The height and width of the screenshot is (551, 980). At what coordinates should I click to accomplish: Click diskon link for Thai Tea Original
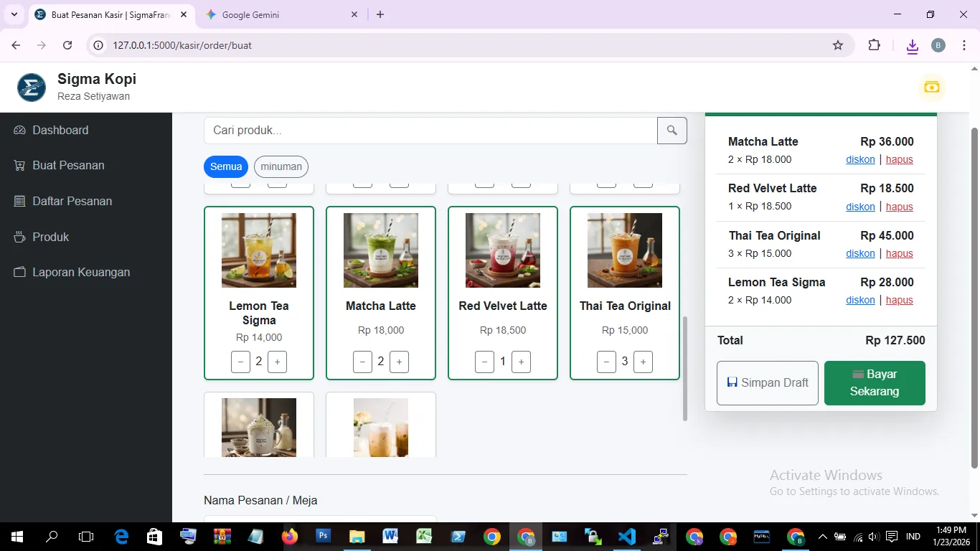pyautogui.click(x=860, y=253)
